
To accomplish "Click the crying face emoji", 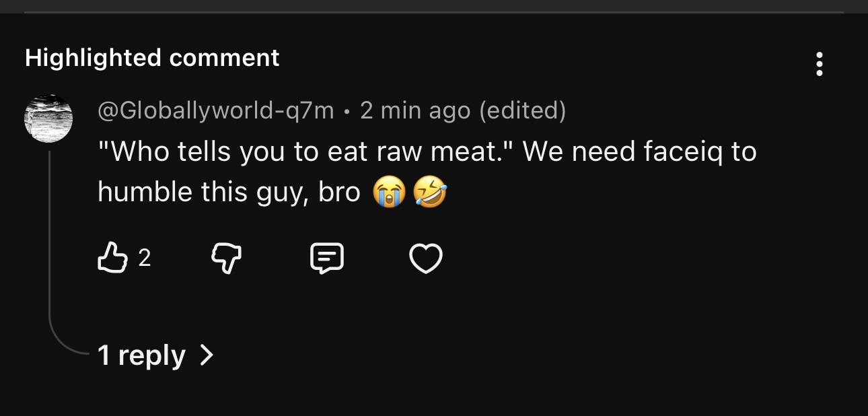I will (x=388, y=194).
